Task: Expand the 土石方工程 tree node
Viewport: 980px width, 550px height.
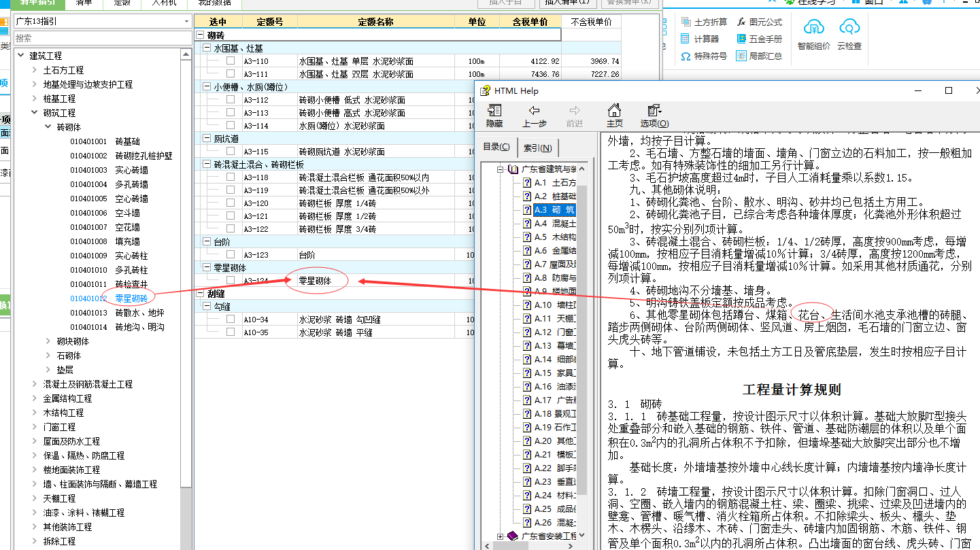Action: point(35,70)
